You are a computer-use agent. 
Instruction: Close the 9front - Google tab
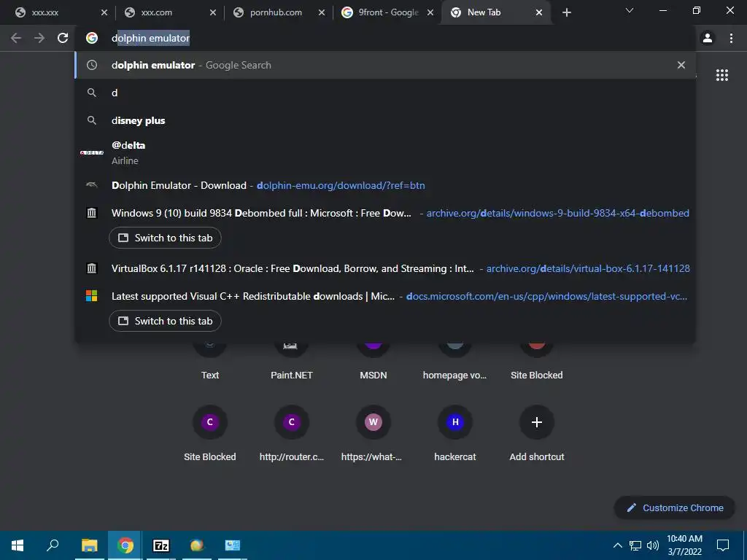tap(430, 12)
